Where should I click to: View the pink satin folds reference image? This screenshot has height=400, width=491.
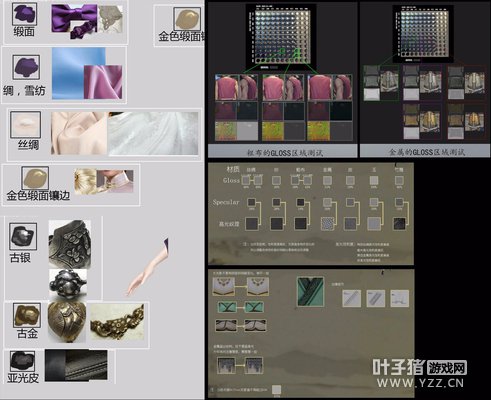(103, 82)
